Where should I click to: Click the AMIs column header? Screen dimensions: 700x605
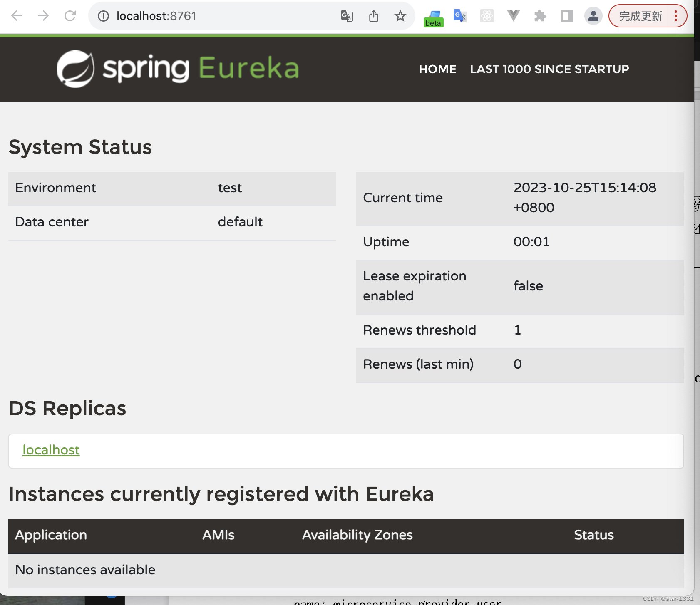tap(218, 535)
